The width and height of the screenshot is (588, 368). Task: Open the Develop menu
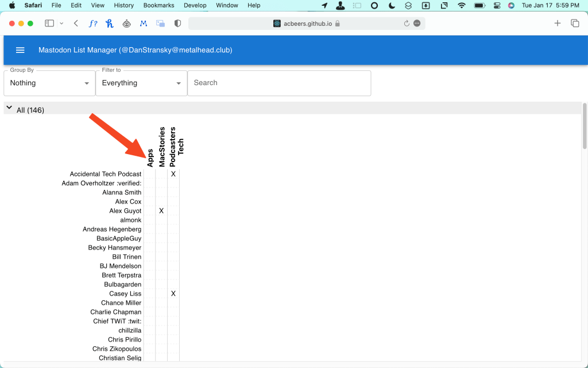point(195,5)
